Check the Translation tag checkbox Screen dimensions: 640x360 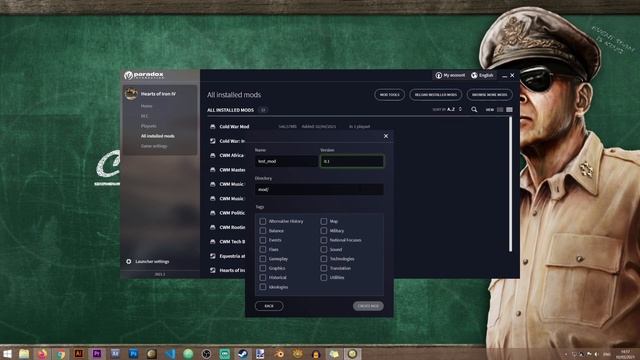coord(324,268)
